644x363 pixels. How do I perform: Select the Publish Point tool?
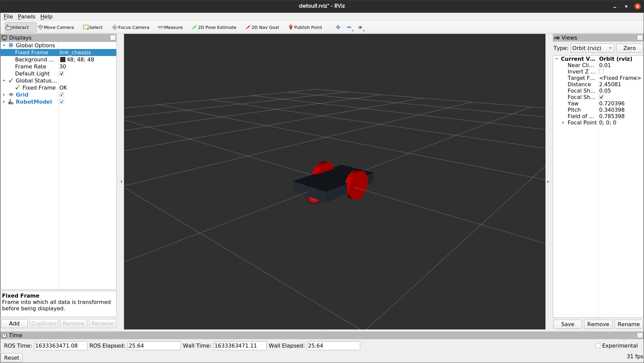(305, 27)
